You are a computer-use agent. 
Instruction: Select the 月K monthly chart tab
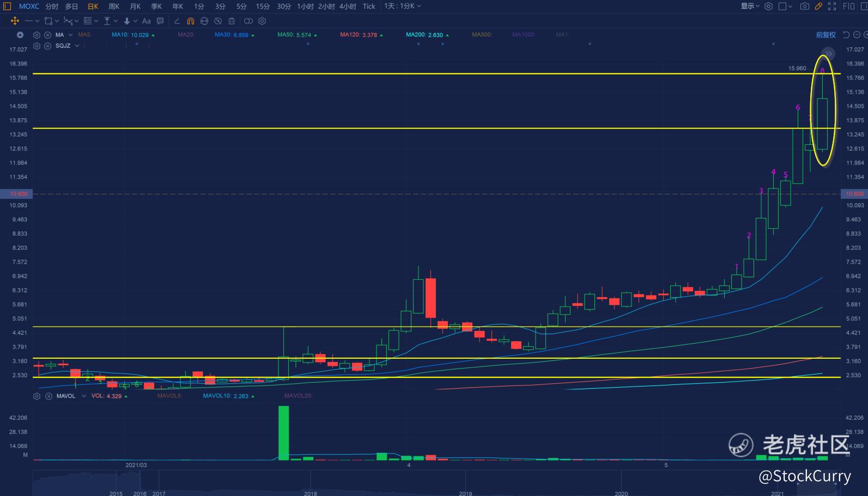point(136,6)
